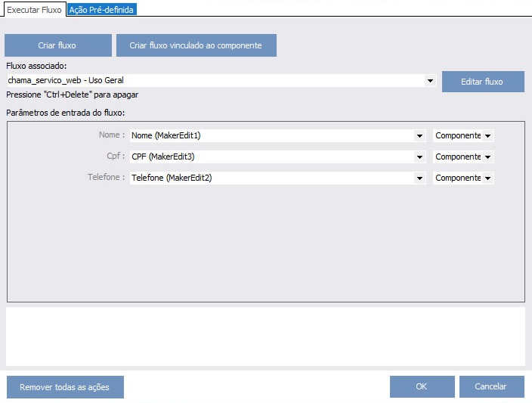
Task: Click the Editar fluxo button
Action: tap(482, 82)
